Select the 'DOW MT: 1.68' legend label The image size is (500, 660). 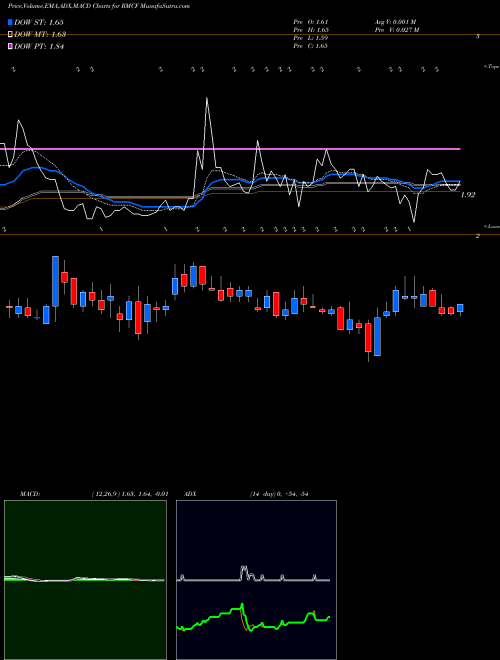tap(40, 35)
